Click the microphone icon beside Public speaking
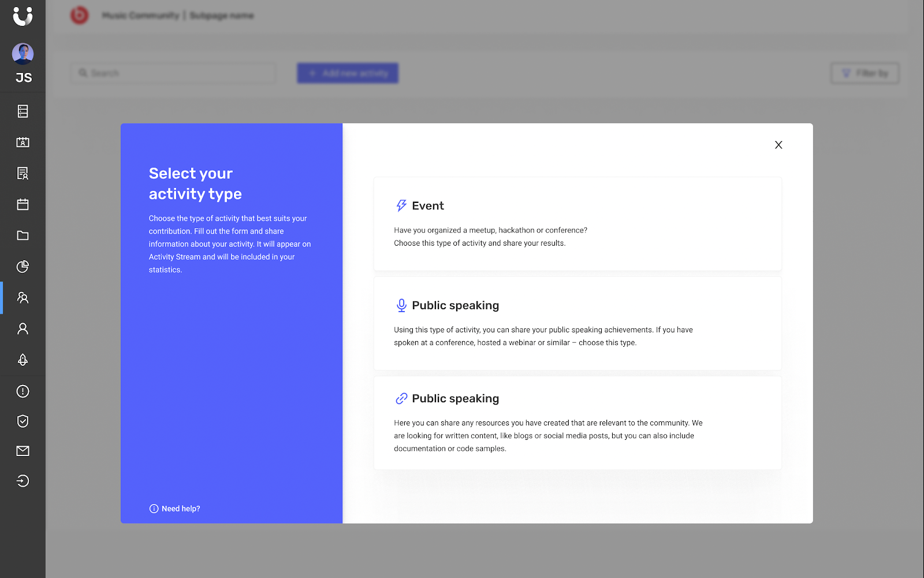Image resolution: width=924 pixels, height=578 pixels. pos(400,305)
